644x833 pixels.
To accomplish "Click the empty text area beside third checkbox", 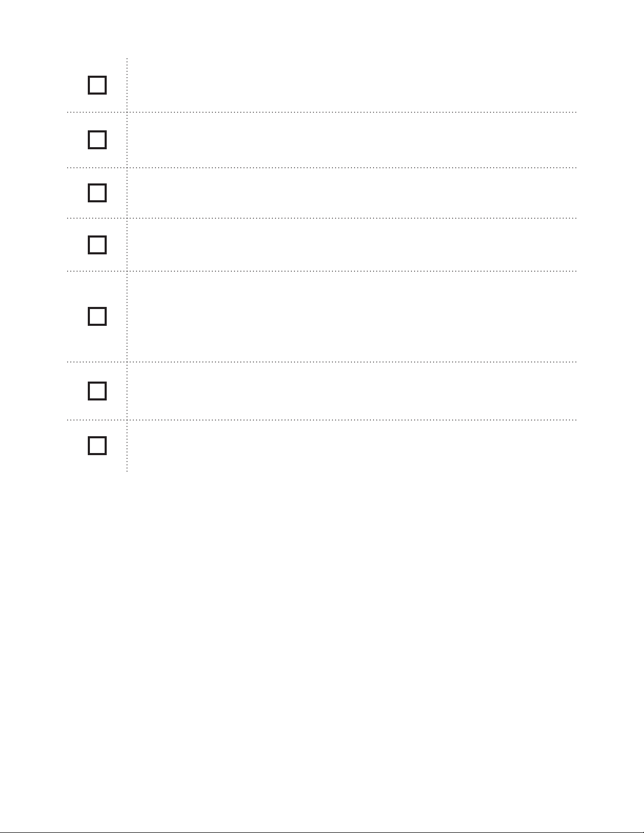I will point(352,193).
